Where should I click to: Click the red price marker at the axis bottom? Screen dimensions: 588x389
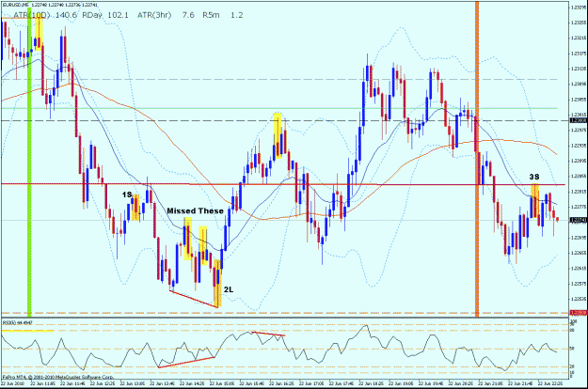click(x=577, y=312)
